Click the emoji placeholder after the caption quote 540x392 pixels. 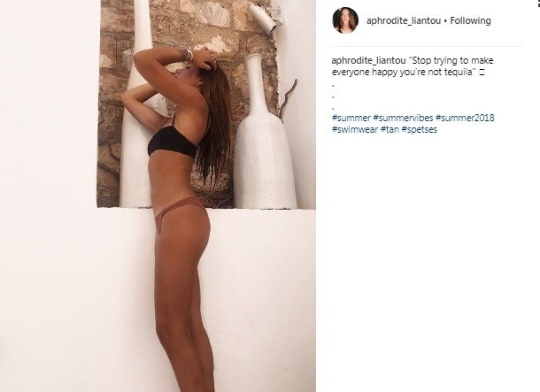point(482,73)
